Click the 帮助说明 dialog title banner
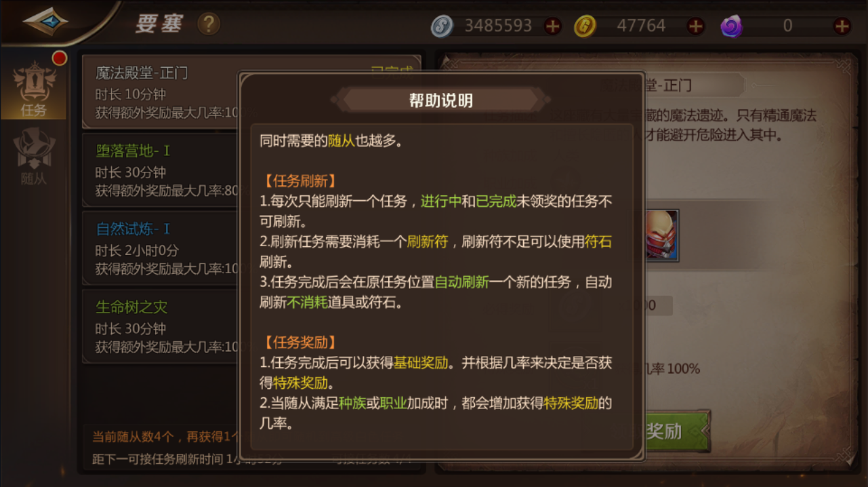Viewport: 868px width, 487px height. [x=441, y=101]
